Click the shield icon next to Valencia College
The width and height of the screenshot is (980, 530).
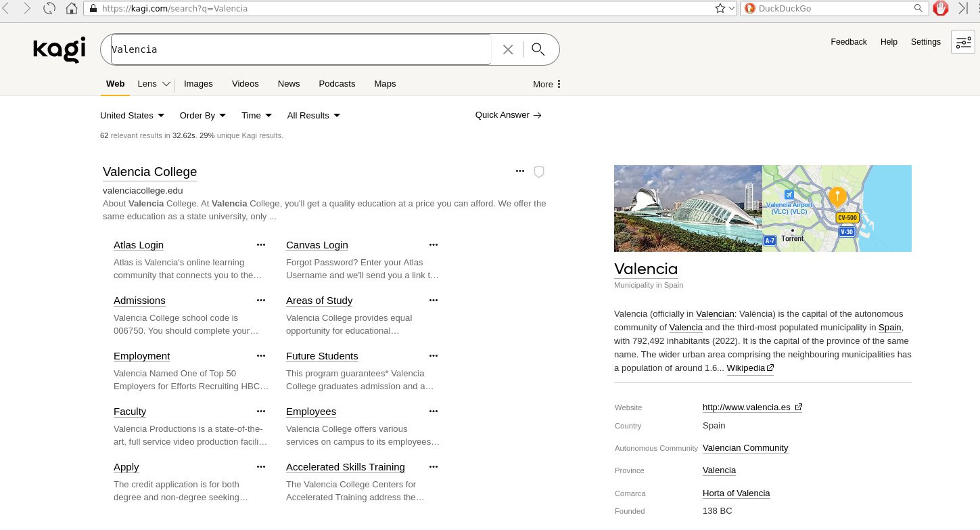[x=539, y=172]
